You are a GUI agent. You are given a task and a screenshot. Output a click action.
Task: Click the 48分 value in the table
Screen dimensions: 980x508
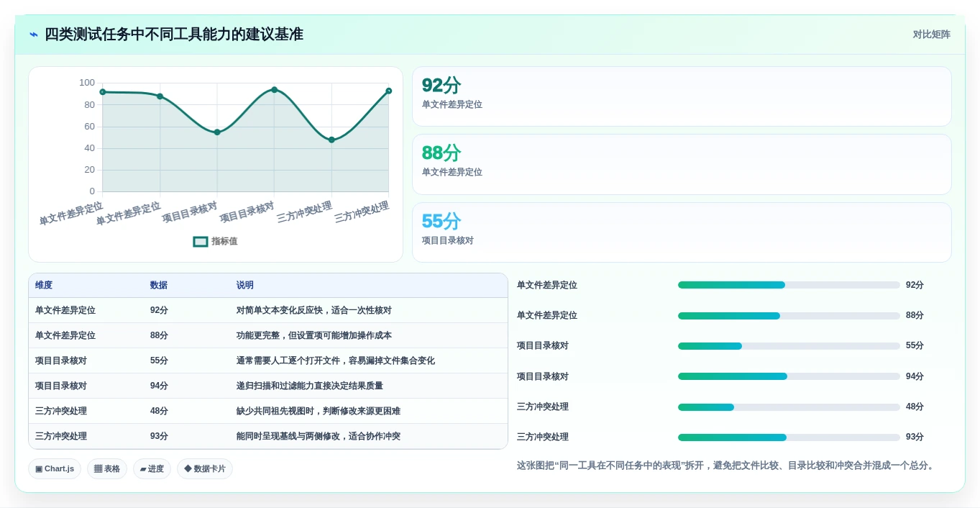pyautogui.click(x=159, y=412)
